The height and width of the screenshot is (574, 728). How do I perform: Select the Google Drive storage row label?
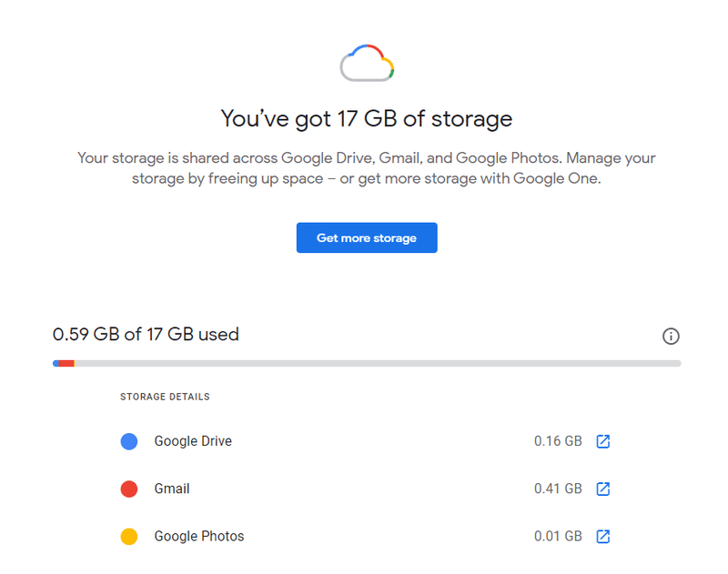tap(193, 441)
